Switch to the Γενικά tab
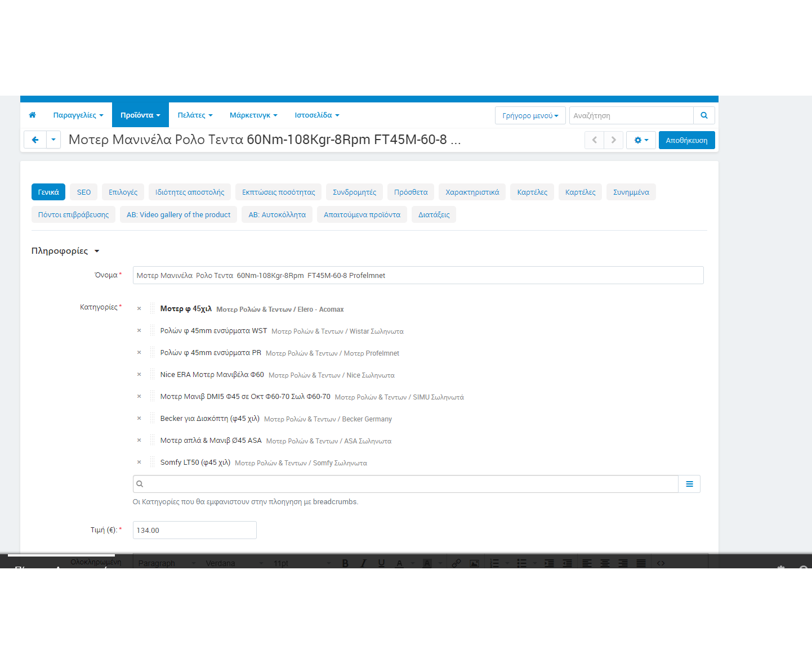Viewport: 812px width, 664px height. point(48,192)
